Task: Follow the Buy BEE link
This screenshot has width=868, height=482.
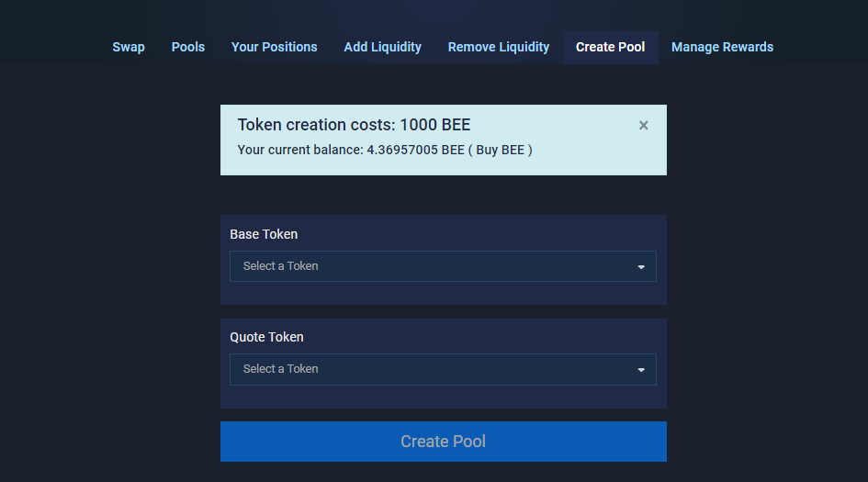Action: click(x=500, y=150)
